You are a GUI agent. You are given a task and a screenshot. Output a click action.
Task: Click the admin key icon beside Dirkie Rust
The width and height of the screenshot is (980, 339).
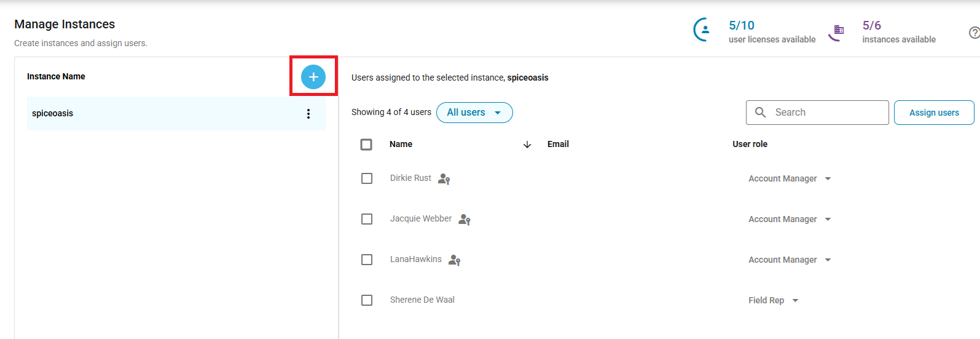coord(444,179)
